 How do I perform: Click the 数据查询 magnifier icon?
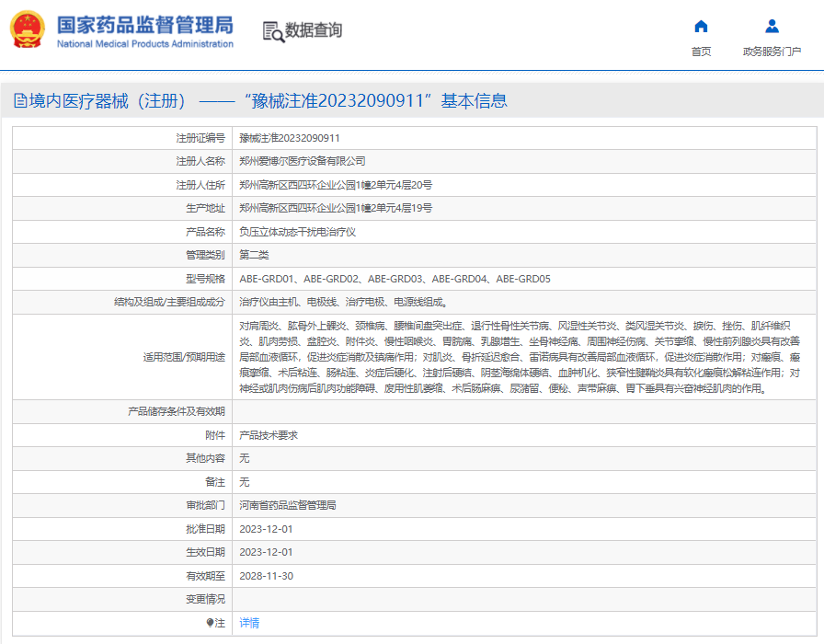tap(273, 31)
